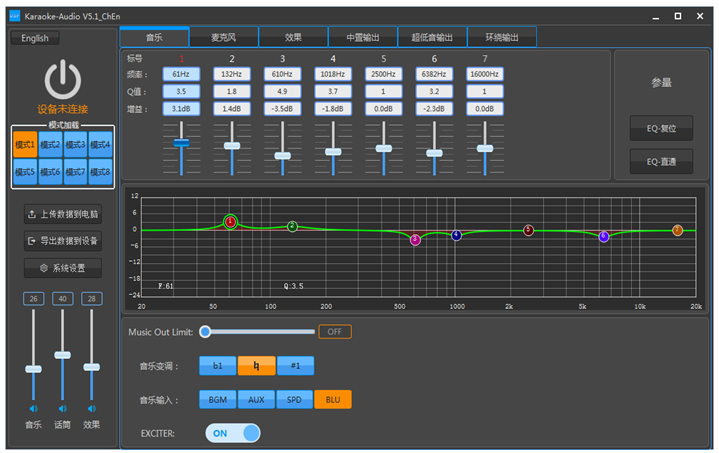The image size is (719, 453).
Task: Select the #1 pitch shift option
Action: [295, 365]
